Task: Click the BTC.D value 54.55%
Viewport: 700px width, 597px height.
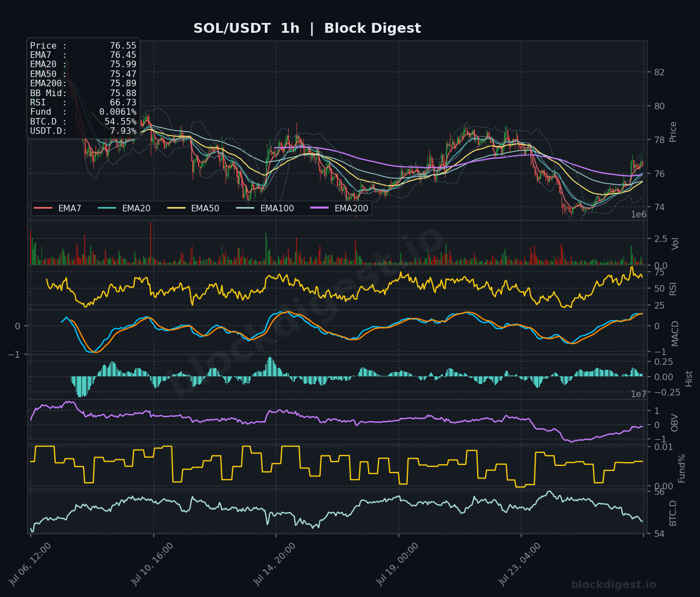Action: [x=120, y=121]
